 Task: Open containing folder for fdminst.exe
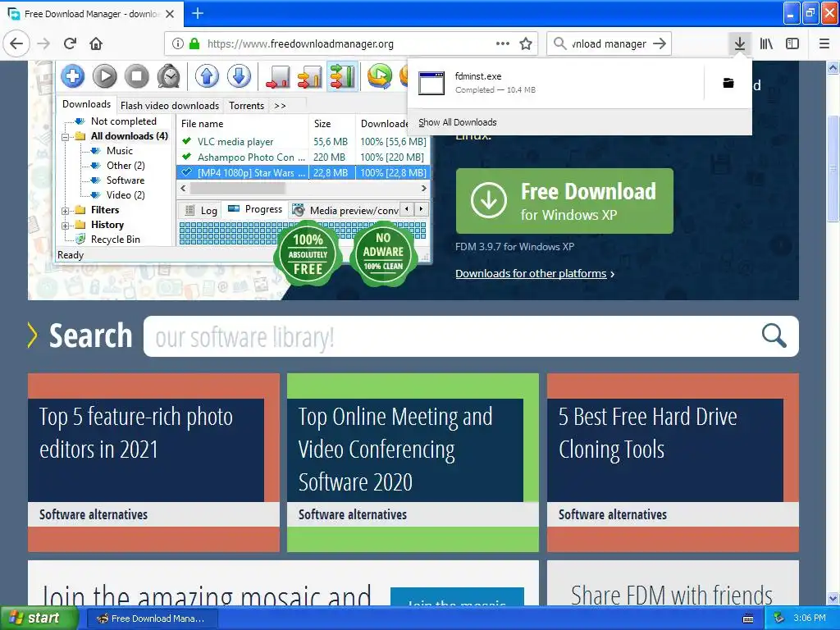click(728, 83)
